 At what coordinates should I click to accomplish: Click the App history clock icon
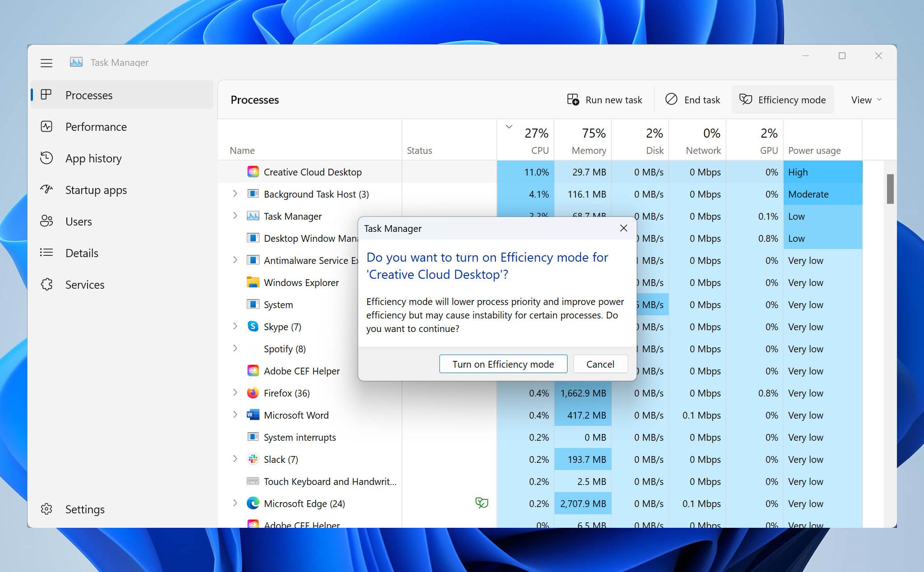pos(46,158)
